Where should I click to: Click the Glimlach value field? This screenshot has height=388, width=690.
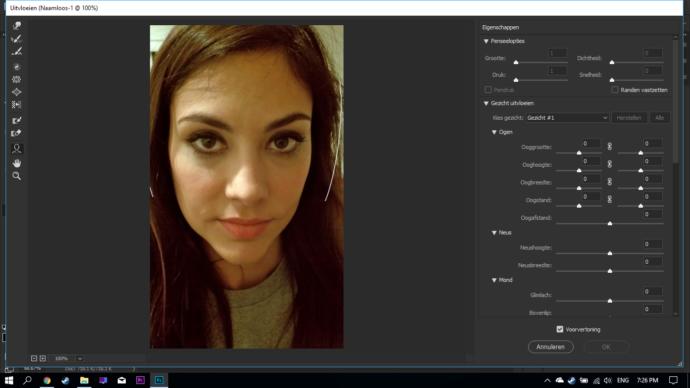click(652, 292)
